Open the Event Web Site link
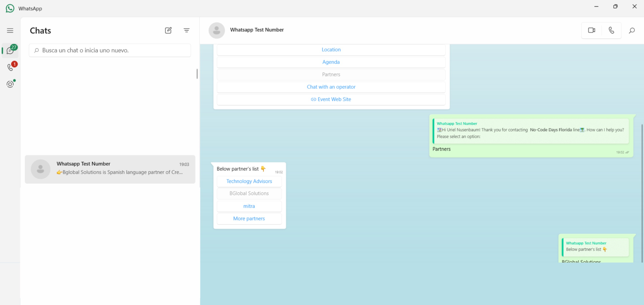 [331, 99]
